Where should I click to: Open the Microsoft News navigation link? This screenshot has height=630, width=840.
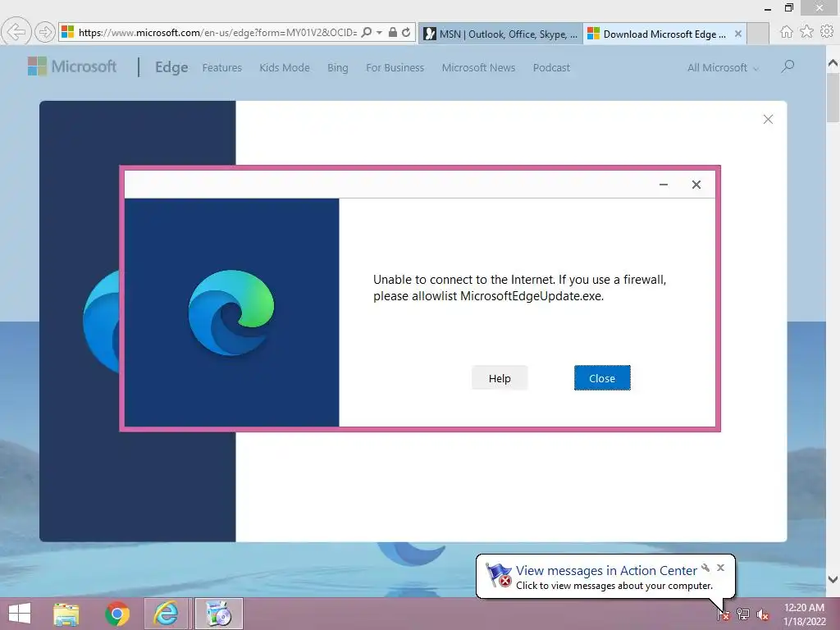(x=478, y=68)
